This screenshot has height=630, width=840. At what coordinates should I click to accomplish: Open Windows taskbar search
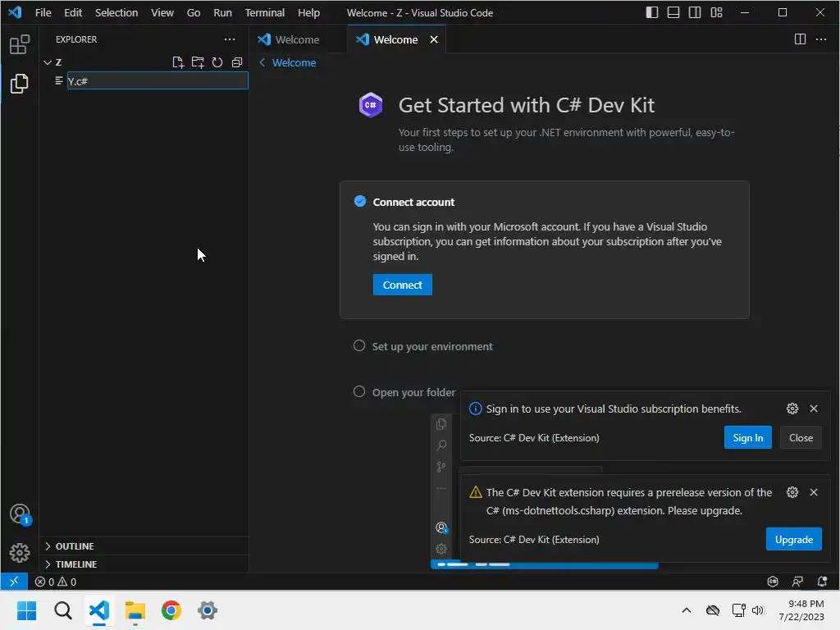pos(62,610)
